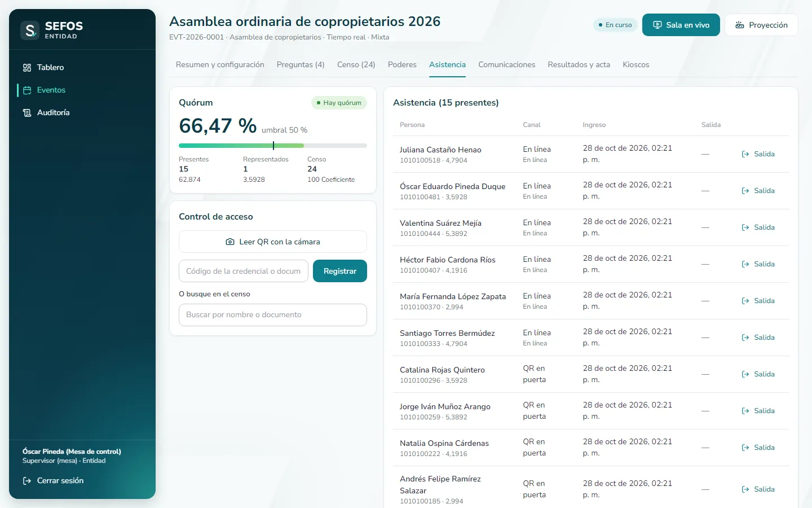Open the Comunicaciones tab
Screen dimensions: 812x508
pos(507,65)
